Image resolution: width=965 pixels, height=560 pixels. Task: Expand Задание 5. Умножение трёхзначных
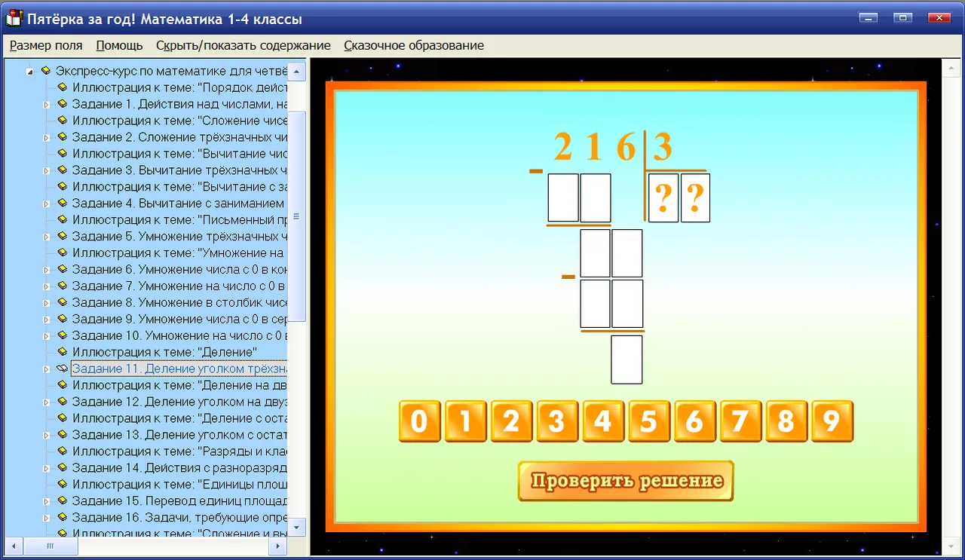coord(47,237)
